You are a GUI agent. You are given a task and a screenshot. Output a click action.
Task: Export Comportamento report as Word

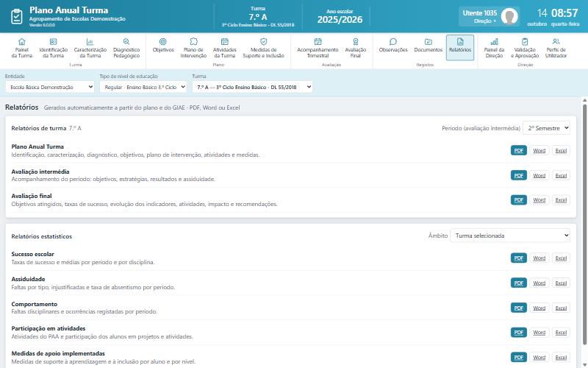click(539, 308)
